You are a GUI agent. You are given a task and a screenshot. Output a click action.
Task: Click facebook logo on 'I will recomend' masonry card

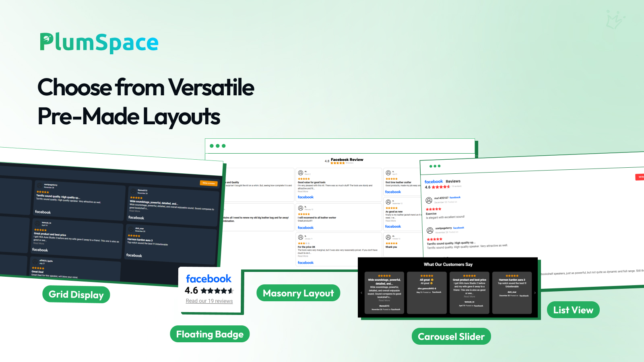pyautogui.click(x=305, y=228)
